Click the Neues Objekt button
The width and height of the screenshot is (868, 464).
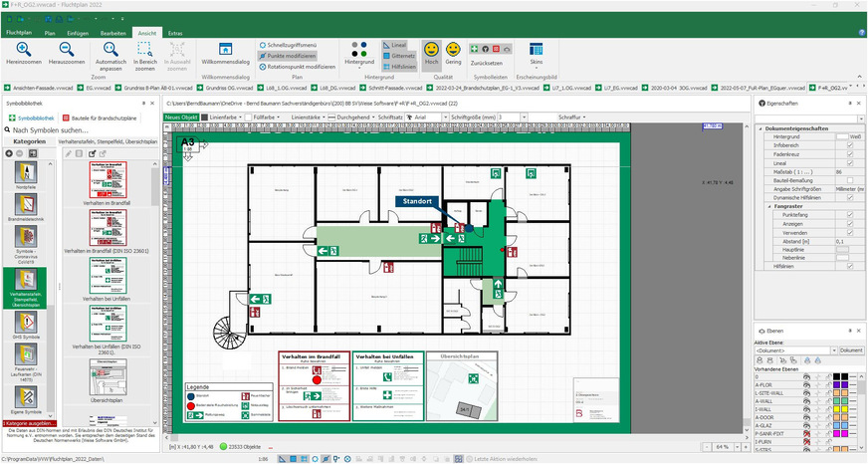pyautogui.click(x=181, y=116)
